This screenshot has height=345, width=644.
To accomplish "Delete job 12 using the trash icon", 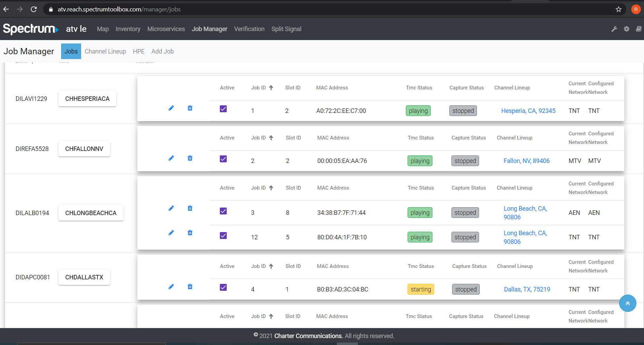I will (x=190, y=233).
